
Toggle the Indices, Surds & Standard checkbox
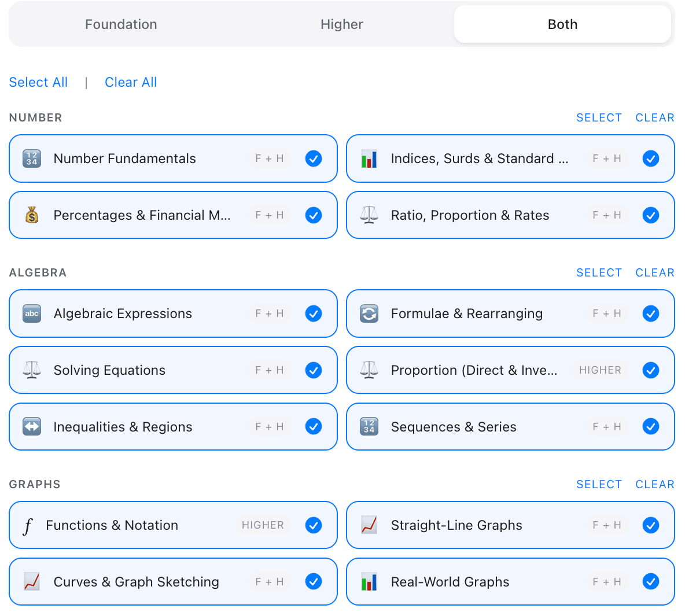(x=651, y=158)
